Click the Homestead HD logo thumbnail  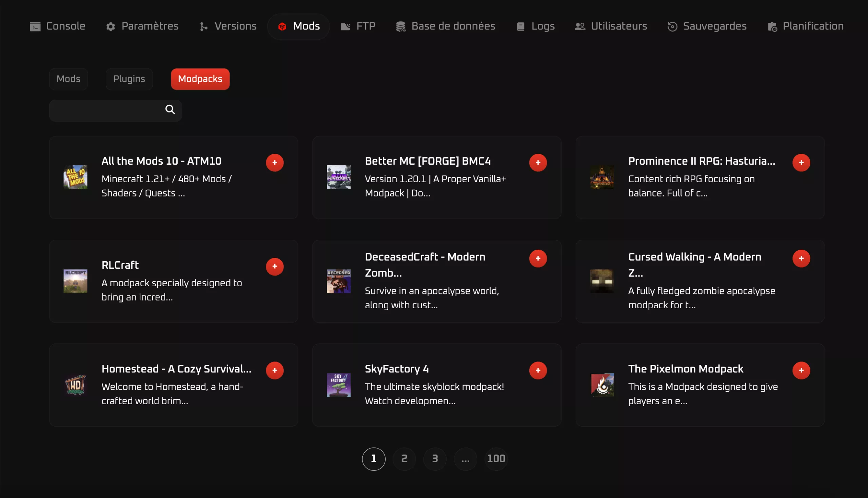pyautogui.click(x=75, y=385)
